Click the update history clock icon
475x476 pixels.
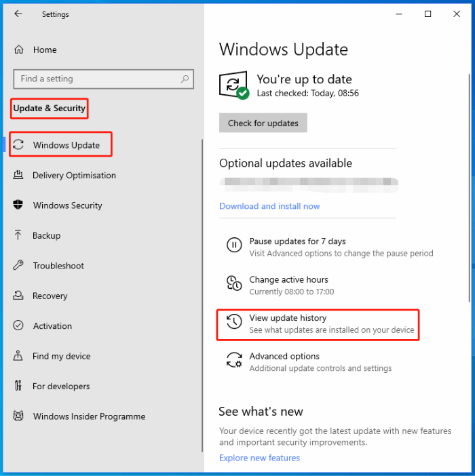tap(234, 321)
